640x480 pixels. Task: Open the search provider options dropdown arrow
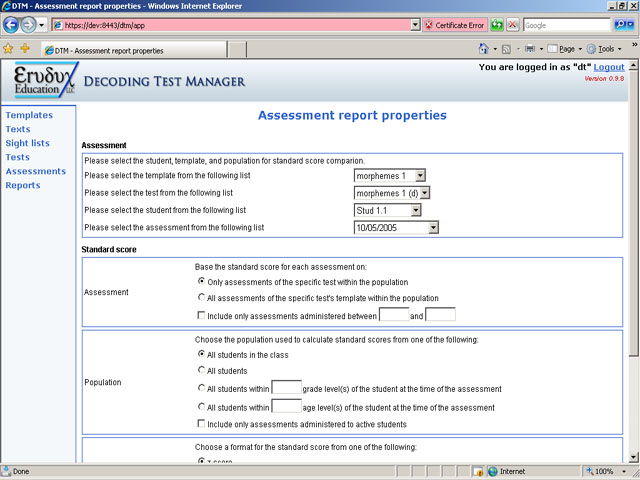tap(631, 25)
